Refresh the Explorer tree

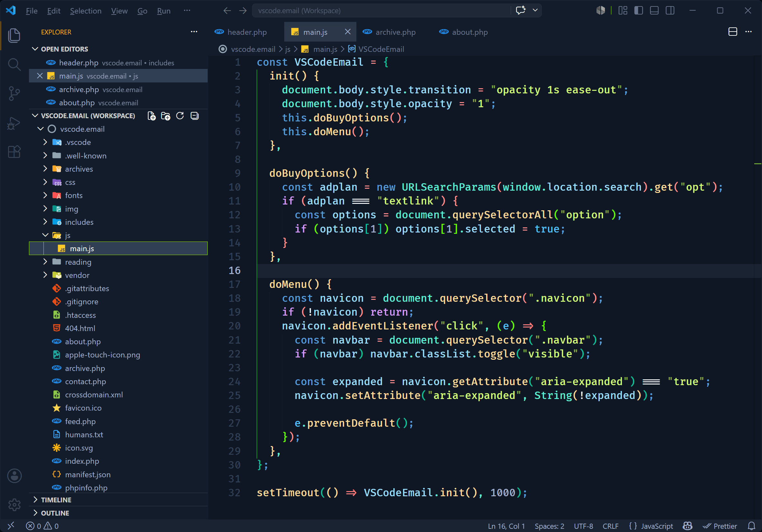click(x=180, y=116)
